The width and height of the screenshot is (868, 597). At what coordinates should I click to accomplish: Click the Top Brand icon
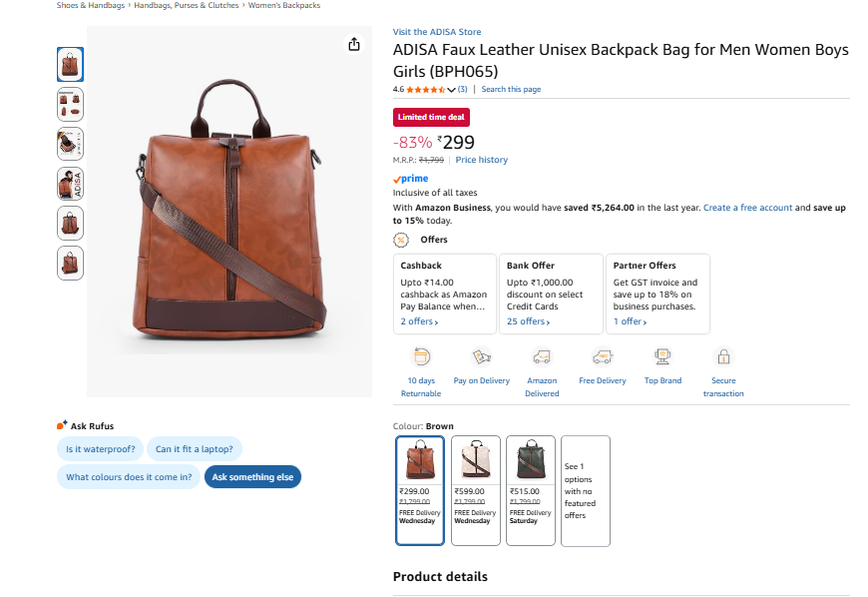(x=662, y=356)
